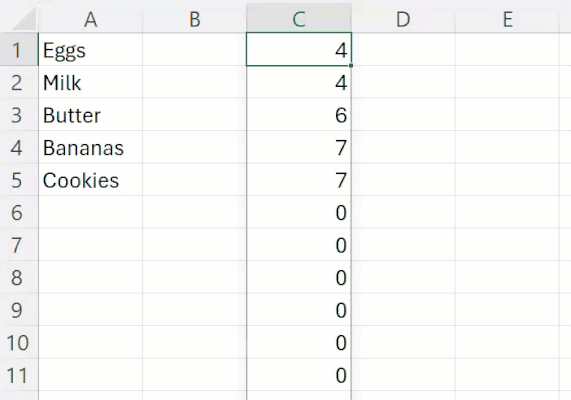571x400 pixels.
Task: Click the cell containing Cookies
Action: (90, 180)
